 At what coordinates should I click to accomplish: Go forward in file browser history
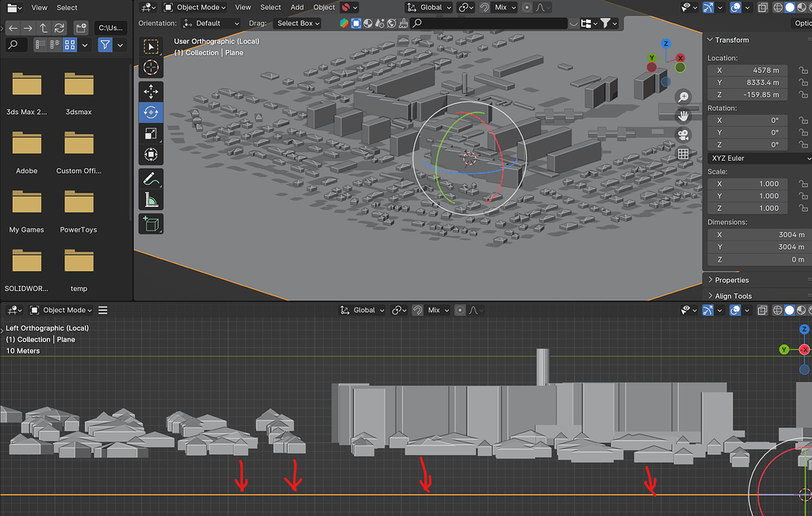click(28, 28)
